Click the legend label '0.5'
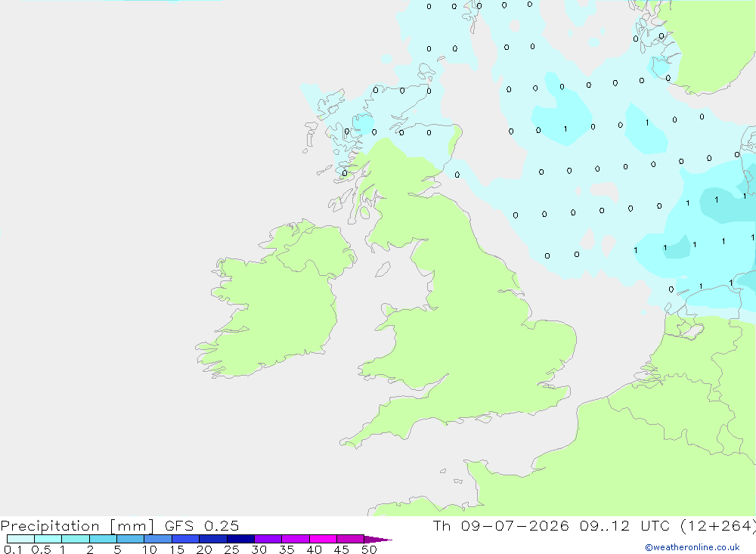Image resolution: width=756 pixels, height=554 pixels. pyautogui.click(x=42, y=549)
